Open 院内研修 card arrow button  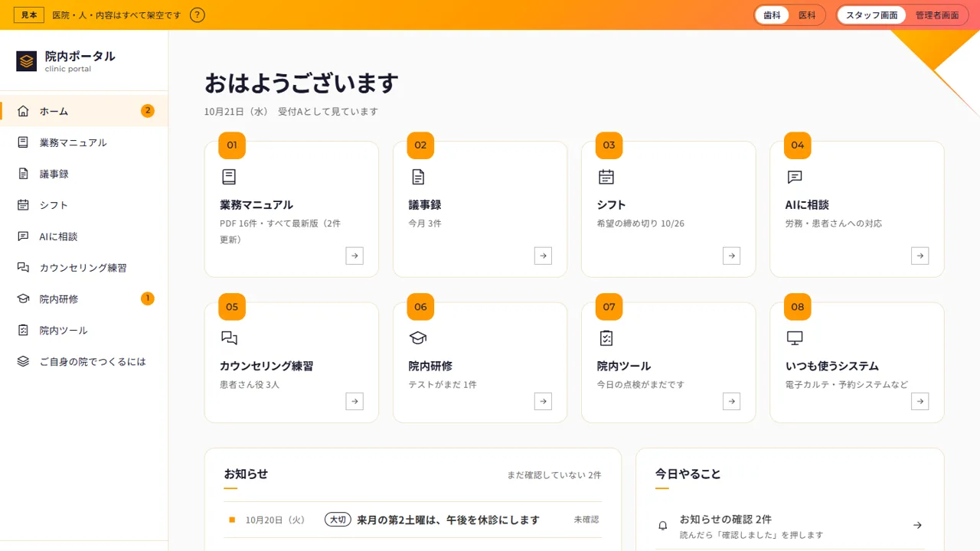click(543, 401)
